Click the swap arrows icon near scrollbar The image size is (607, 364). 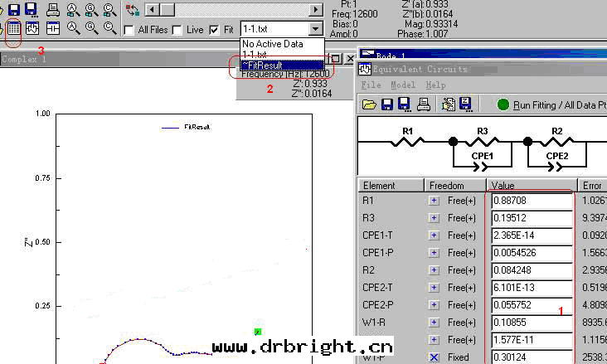point(133,10)
